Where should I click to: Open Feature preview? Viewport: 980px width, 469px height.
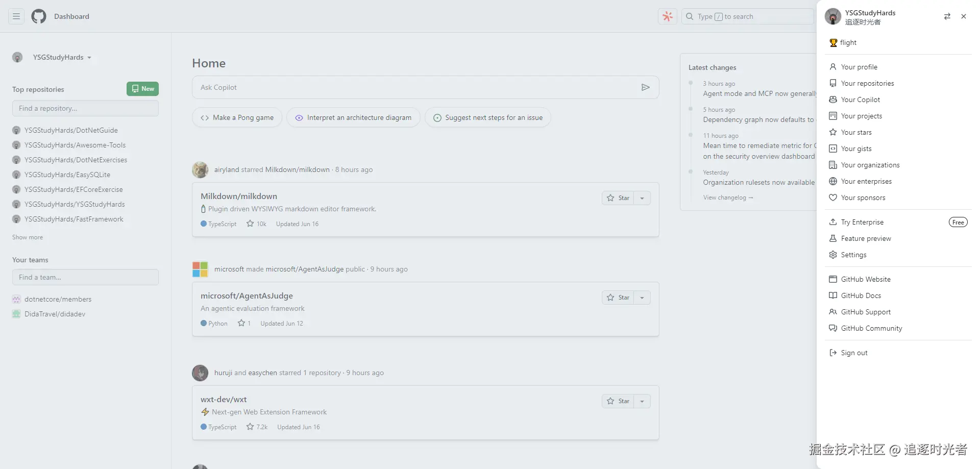[898, 238]
